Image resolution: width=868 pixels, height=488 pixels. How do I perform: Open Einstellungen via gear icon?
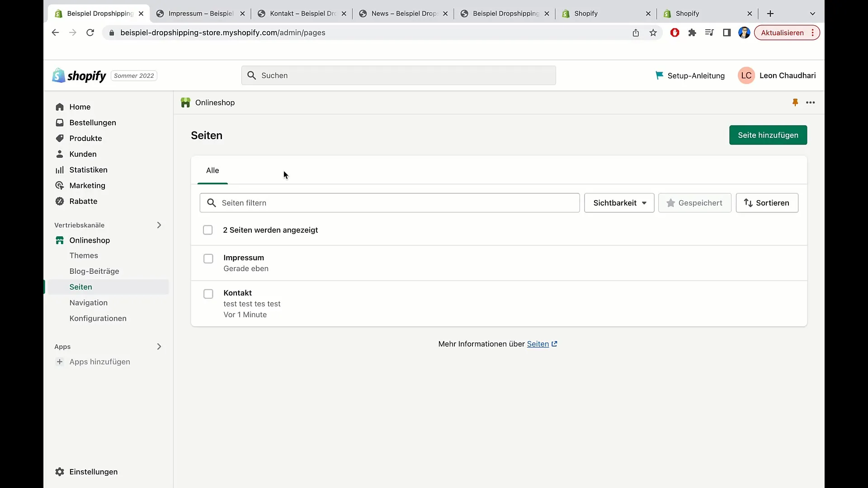point(60,472)
